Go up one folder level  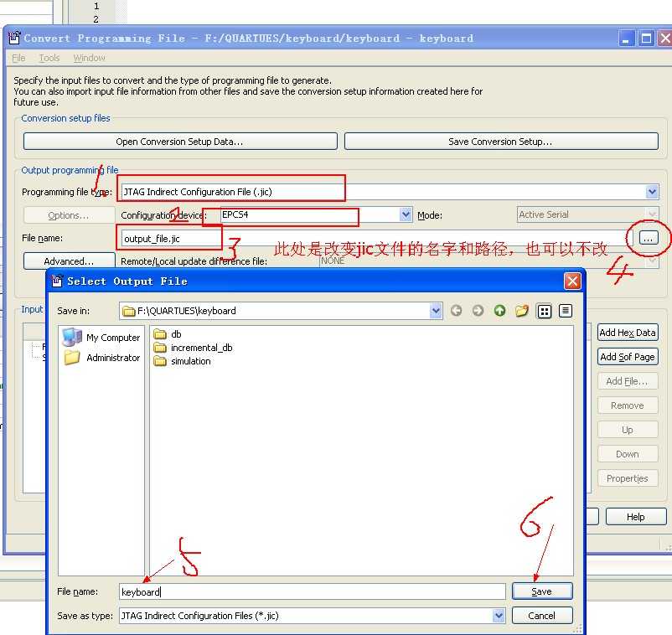point(499,311)
